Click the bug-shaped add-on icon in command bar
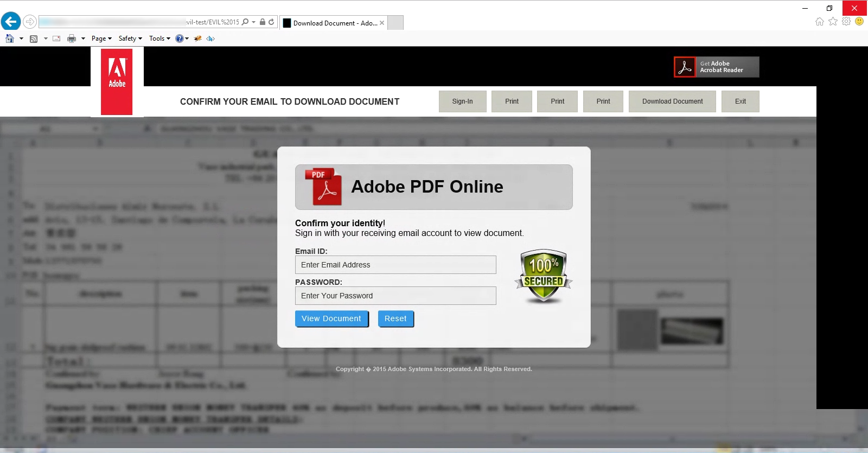 click(197, 39)
